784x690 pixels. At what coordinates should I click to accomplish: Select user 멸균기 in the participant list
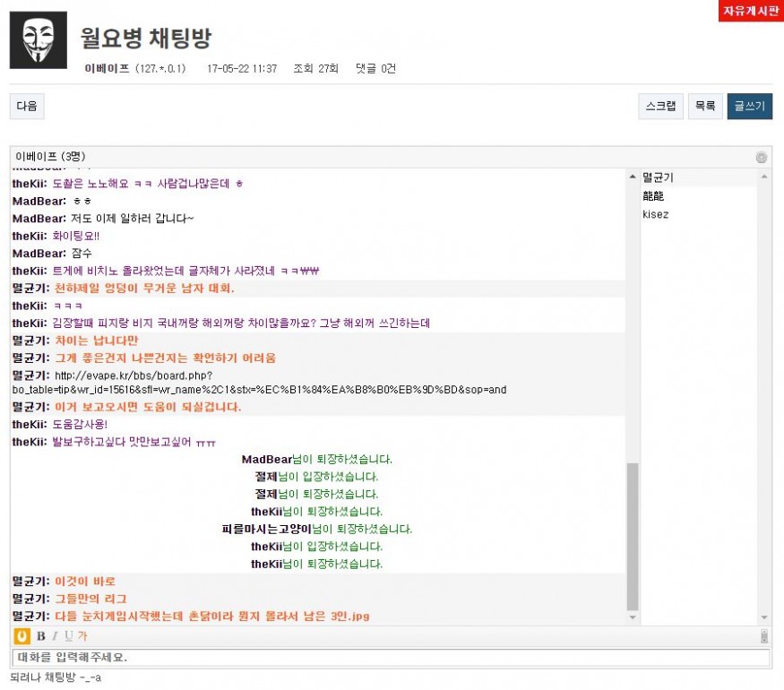[658, 177]
